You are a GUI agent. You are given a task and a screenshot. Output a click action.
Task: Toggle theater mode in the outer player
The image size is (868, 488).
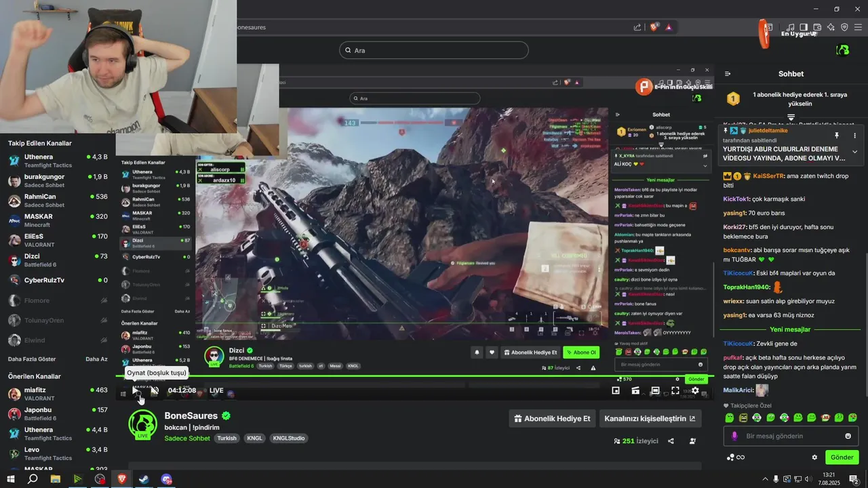point(655,390)
